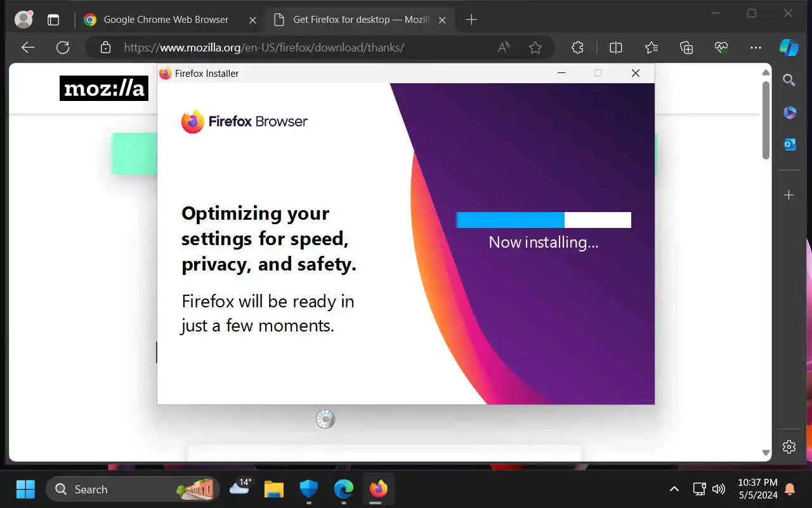
Task: Click the Mozilla logo on the page
Action: 104,88
